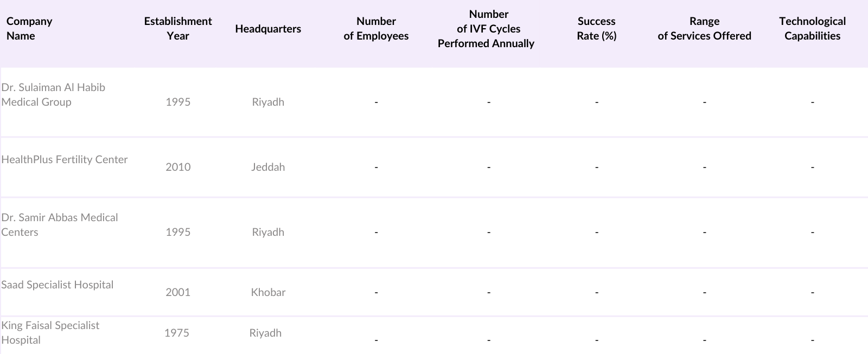Click the 2010 establishment year cell

tap(178, 167)
